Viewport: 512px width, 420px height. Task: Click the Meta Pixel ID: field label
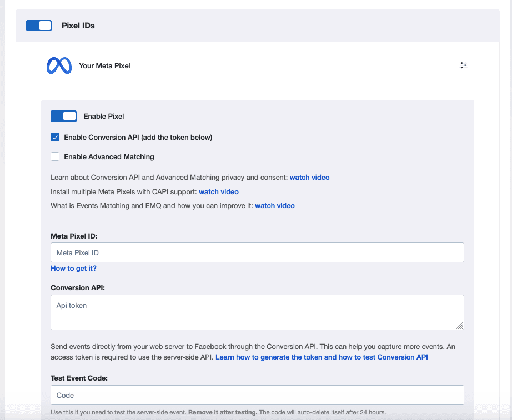coord(74,236)
